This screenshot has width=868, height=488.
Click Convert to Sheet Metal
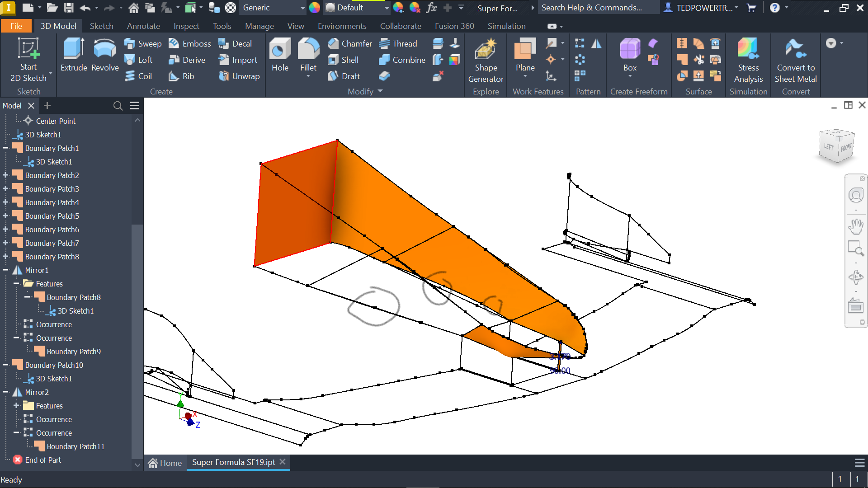coord(796,60)
